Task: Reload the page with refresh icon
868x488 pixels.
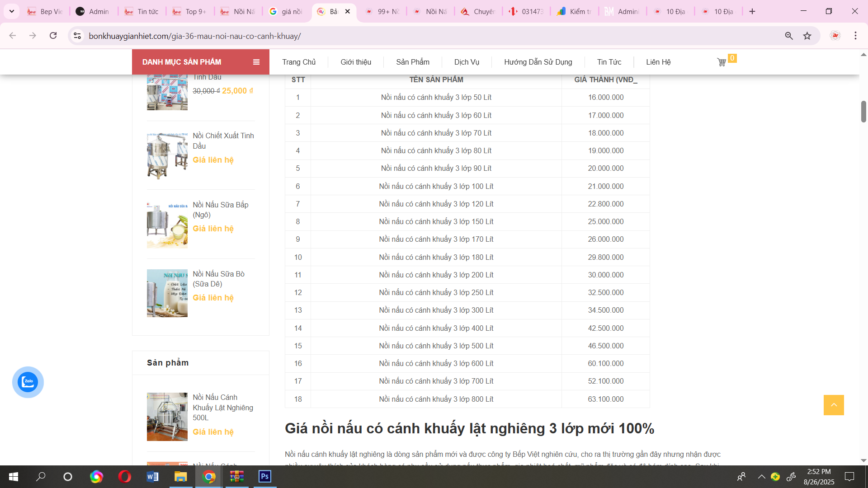Action: point(53,36)
